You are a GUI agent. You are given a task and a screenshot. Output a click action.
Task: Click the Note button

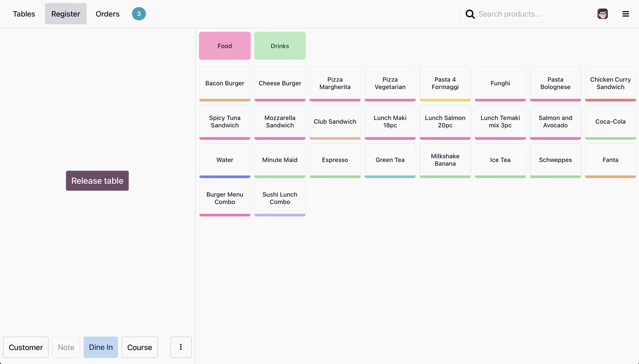(x=66, y=347)
